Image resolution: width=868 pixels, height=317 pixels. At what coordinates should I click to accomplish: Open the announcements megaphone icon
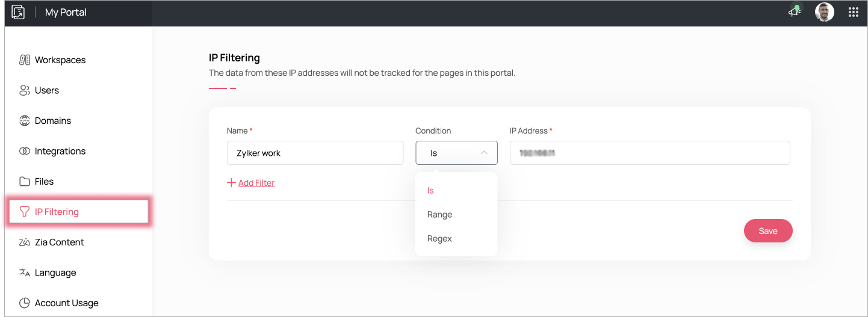[795, 12]
